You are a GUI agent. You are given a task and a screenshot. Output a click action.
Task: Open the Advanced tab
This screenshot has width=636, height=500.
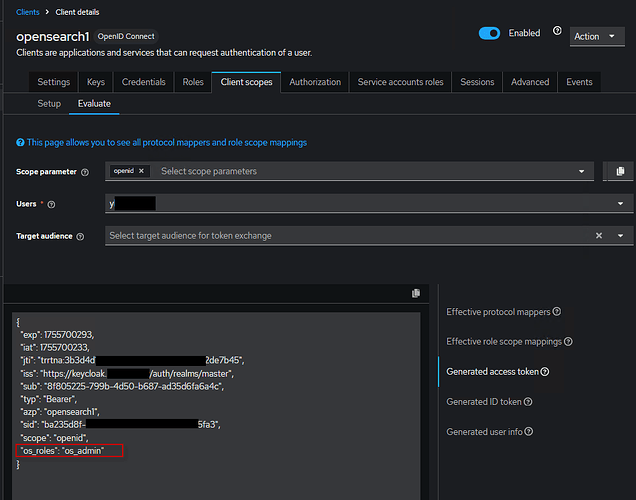(530, 82)
